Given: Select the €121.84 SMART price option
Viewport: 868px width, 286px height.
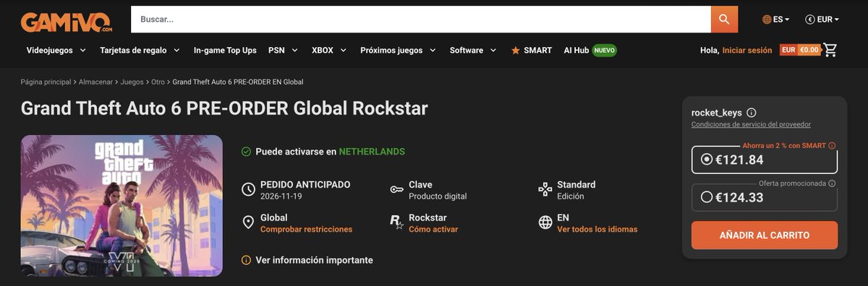Looking at the screenshot, I should tap(765, 160).
